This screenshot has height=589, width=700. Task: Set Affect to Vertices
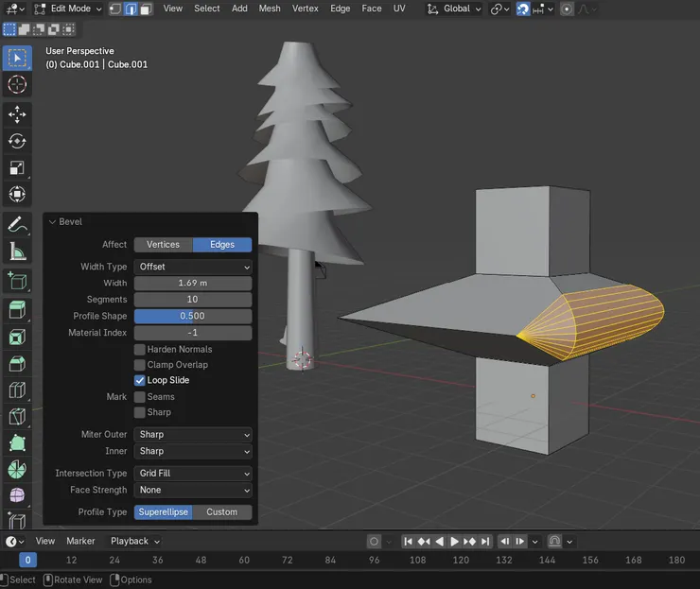(163, 245)
